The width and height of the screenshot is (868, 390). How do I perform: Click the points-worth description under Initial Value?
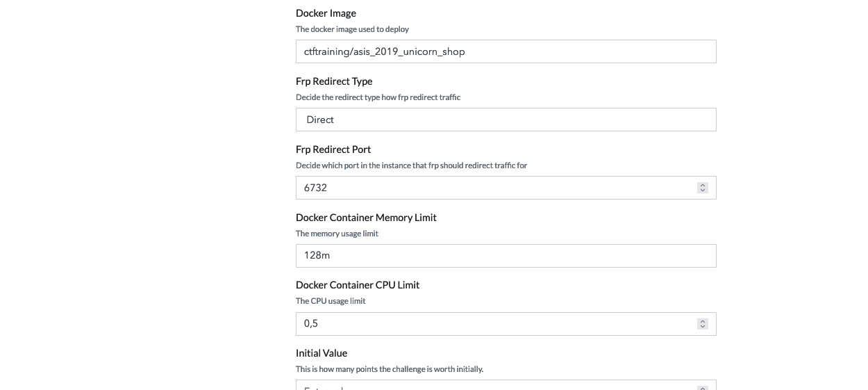390,369
